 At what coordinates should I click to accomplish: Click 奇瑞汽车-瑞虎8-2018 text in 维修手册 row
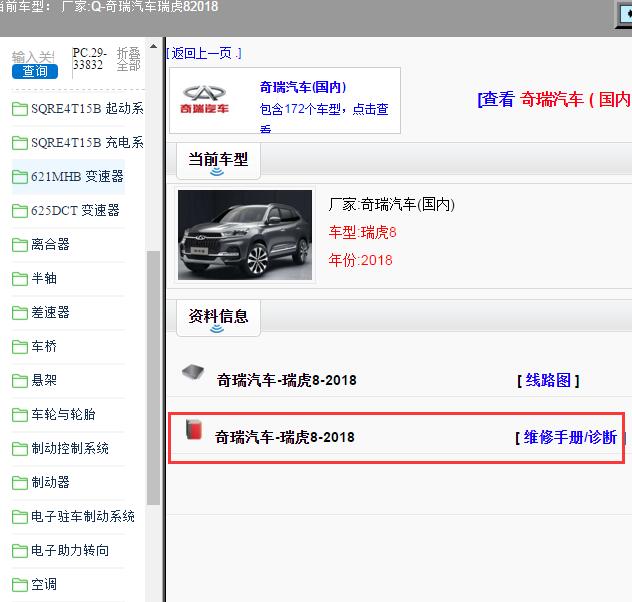pos(285,437)
